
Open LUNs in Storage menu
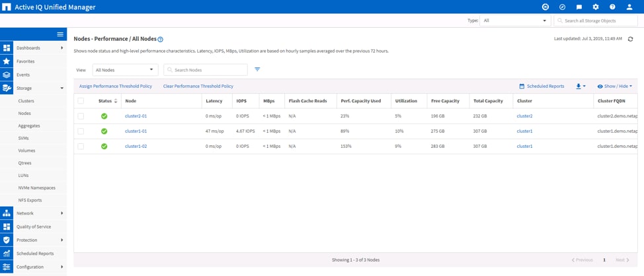pos(23,176)
